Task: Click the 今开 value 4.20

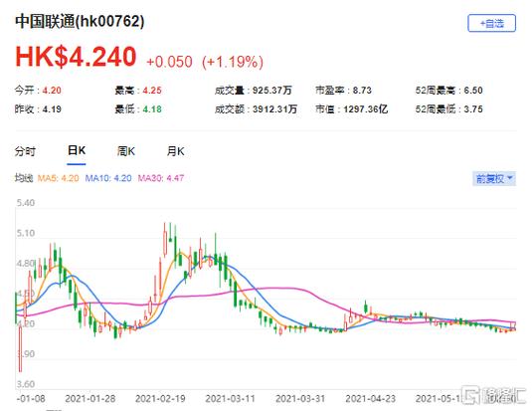Action: point(52,91)
